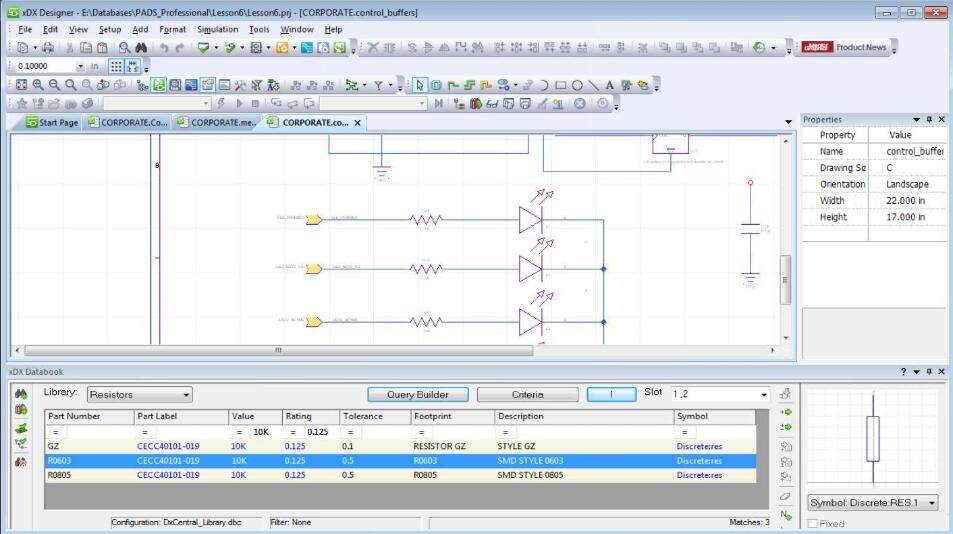
Task: Click the schematic vertical scrollbar thumb
Action: (x=785, y=280)
